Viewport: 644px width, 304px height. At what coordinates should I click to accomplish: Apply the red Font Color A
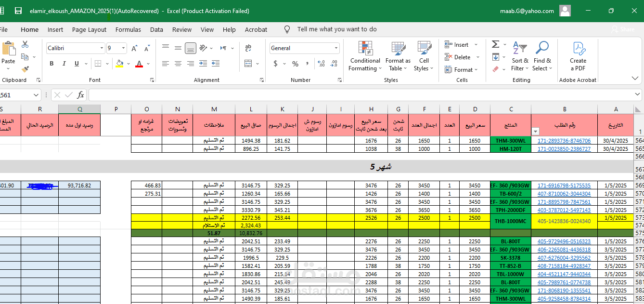tap(139, 64)
